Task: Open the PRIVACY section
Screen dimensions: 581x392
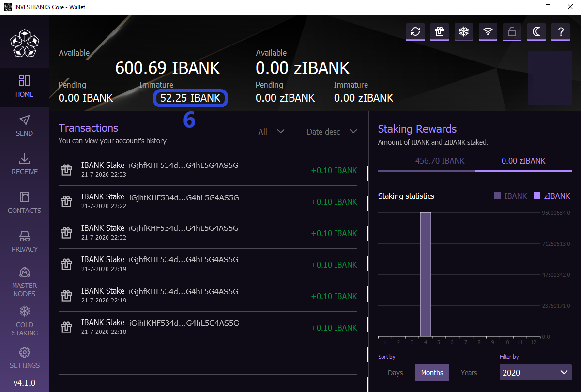Action: 25,242
